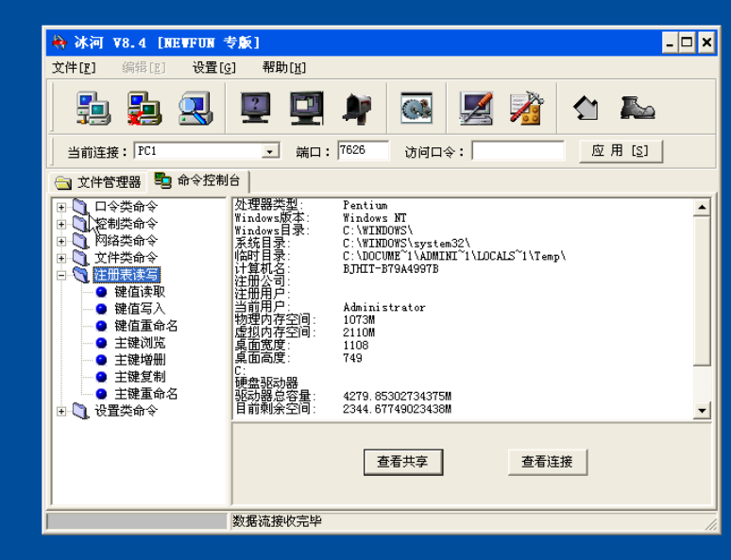Click the computer name BJHIT-B79A4997B
Screen dimensions: 731x560
(391, 269)
